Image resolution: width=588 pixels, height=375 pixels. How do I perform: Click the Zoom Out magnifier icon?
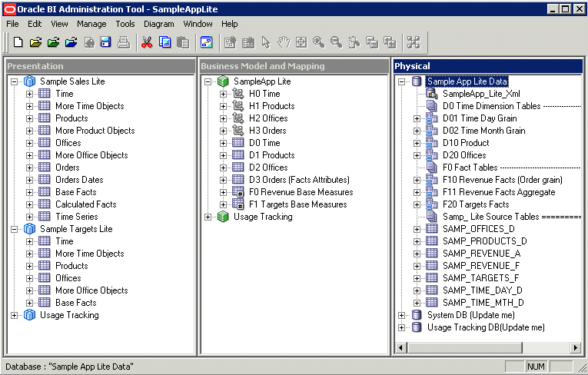[336, 42]
